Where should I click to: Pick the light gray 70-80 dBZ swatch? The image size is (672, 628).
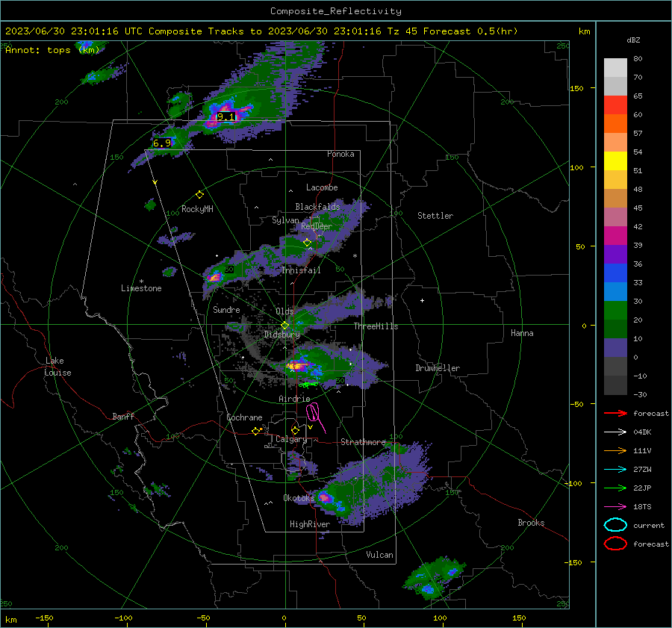coord(615,68)
